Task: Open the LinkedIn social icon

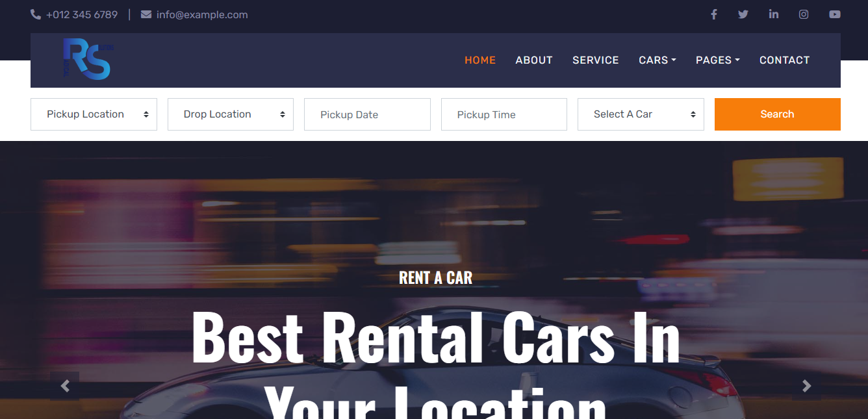Action: [x=773, y=14]
